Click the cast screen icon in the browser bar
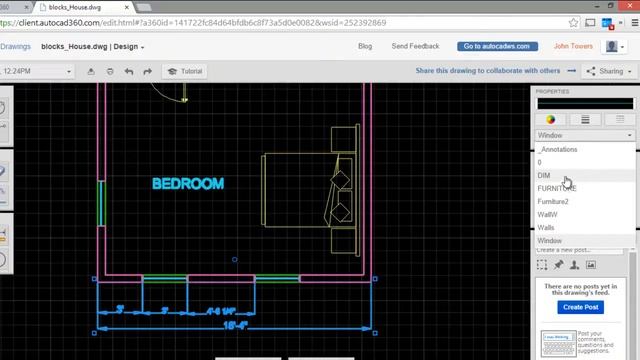 590,23
